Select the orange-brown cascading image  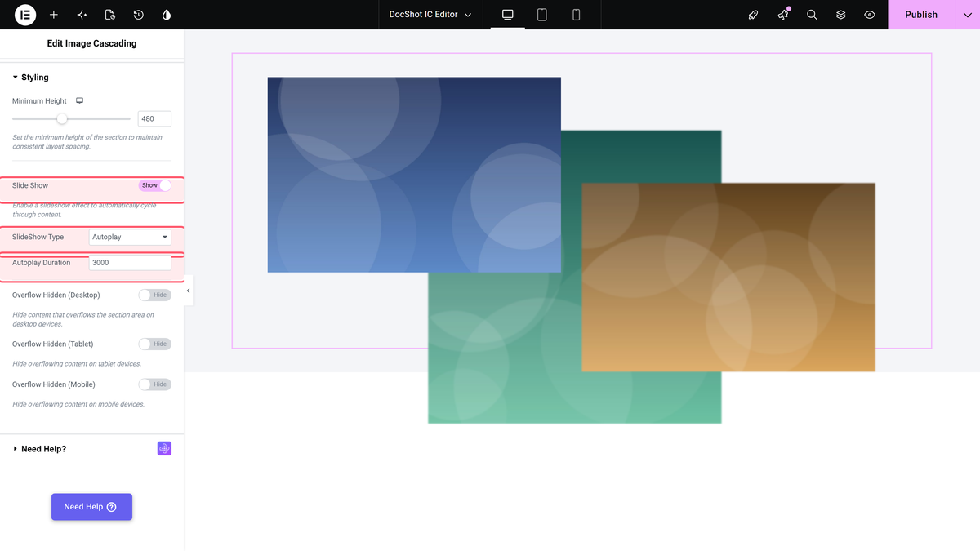(x=728, y=278)
